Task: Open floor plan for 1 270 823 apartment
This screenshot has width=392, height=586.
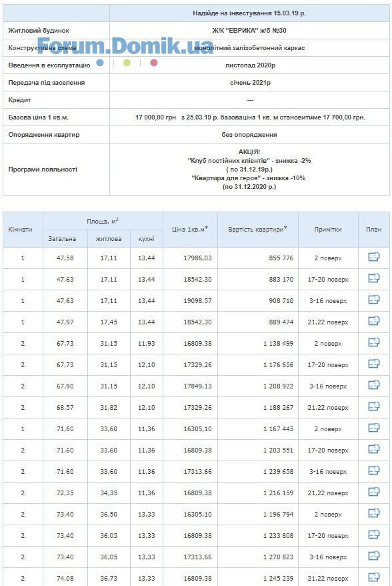Action: [x=374, y=555]
